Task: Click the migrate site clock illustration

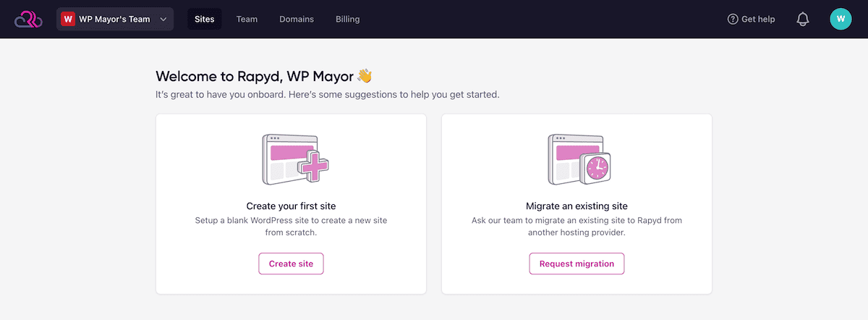Action: tap(578, 159)
